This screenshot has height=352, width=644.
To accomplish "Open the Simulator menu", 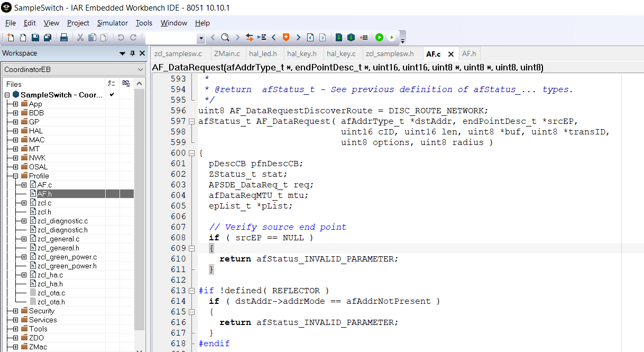I will (x=113, y=23).
